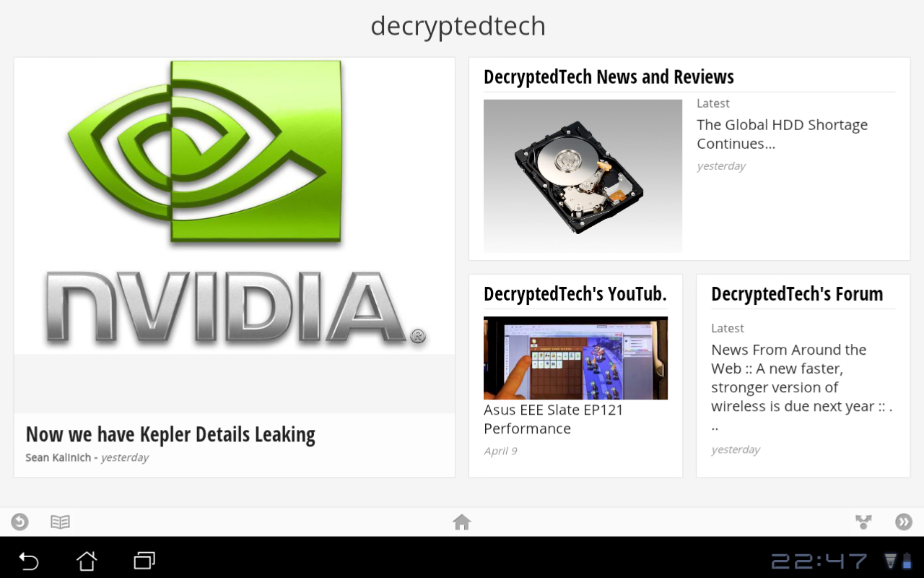This screenshot has width=924, height=578.
Task: Read 'The Global HDD Shortage Continues' story
Action: (x=782, y=134)
